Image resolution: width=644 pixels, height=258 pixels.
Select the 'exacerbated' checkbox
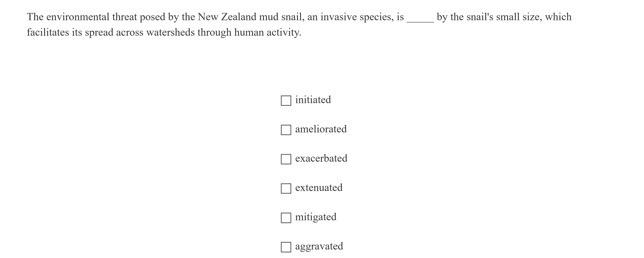(286, 159)
